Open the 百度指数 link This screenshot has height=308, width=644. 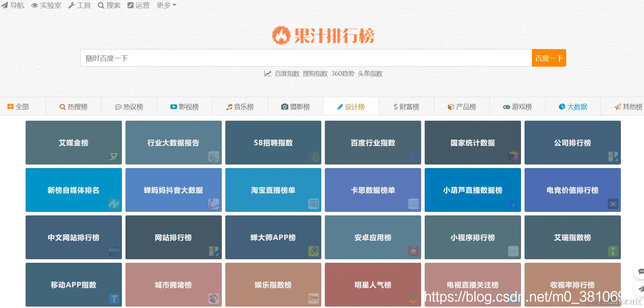coord(287,74)
